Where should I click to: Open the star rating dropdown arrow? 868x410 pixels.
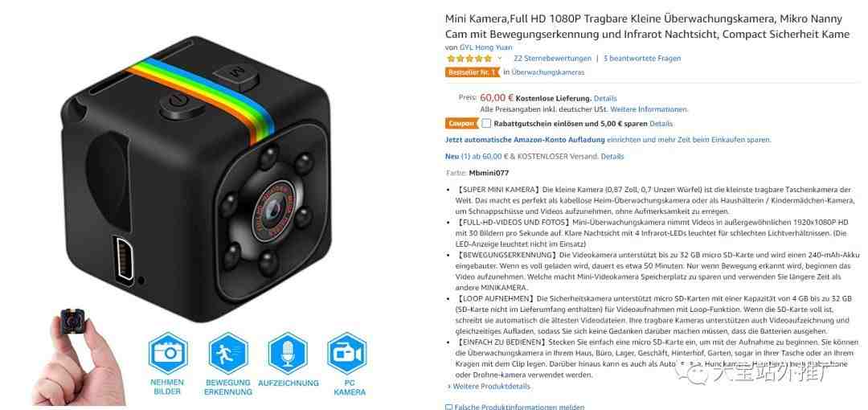(x=499, y=58)
